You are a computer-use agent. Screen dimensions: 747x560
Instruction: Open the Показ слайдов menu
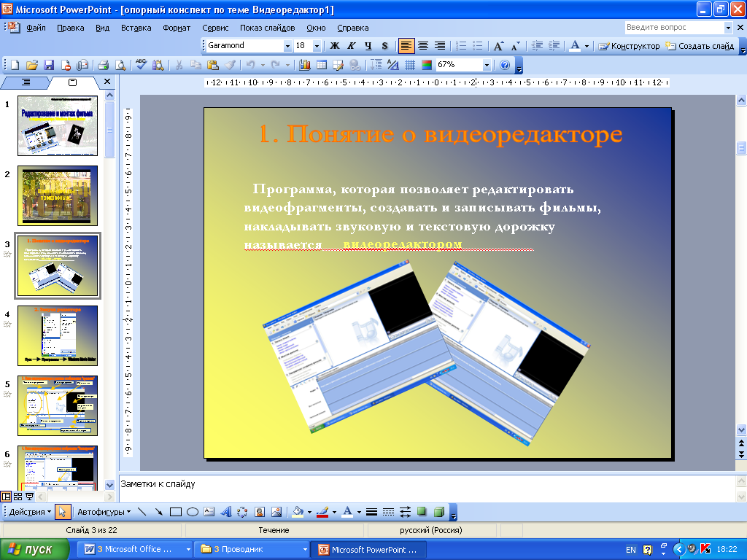(x=267, y=28)
